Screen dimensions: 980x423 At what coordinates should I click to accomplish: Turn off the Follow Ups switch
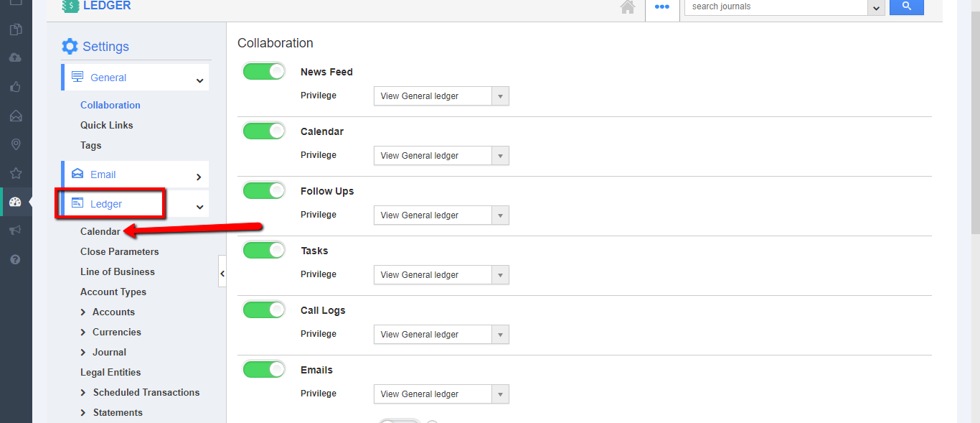click(264, 190)
